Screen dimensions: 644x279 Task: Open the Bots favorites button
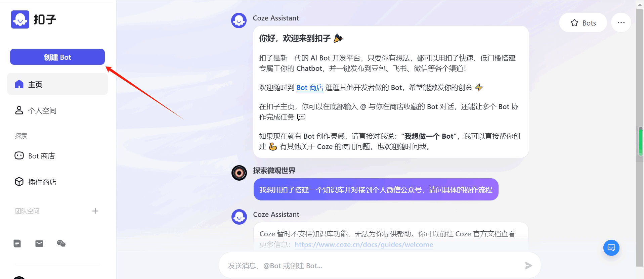(583, 22)
